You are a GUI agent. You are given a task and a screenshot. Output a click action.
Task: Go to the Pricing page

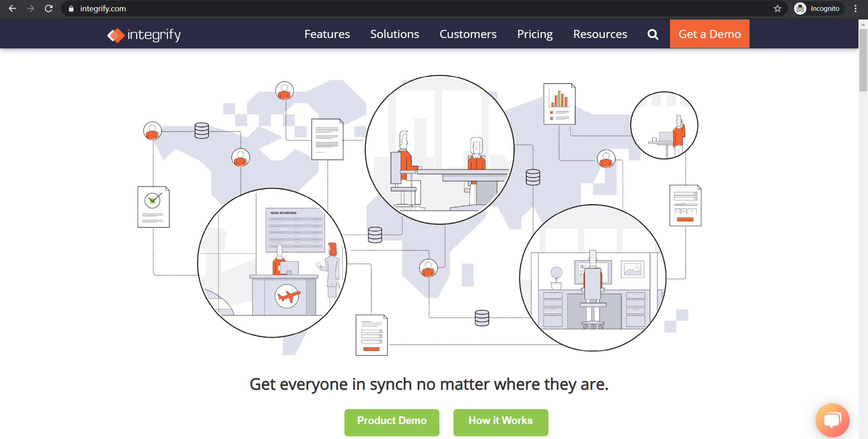535,34
